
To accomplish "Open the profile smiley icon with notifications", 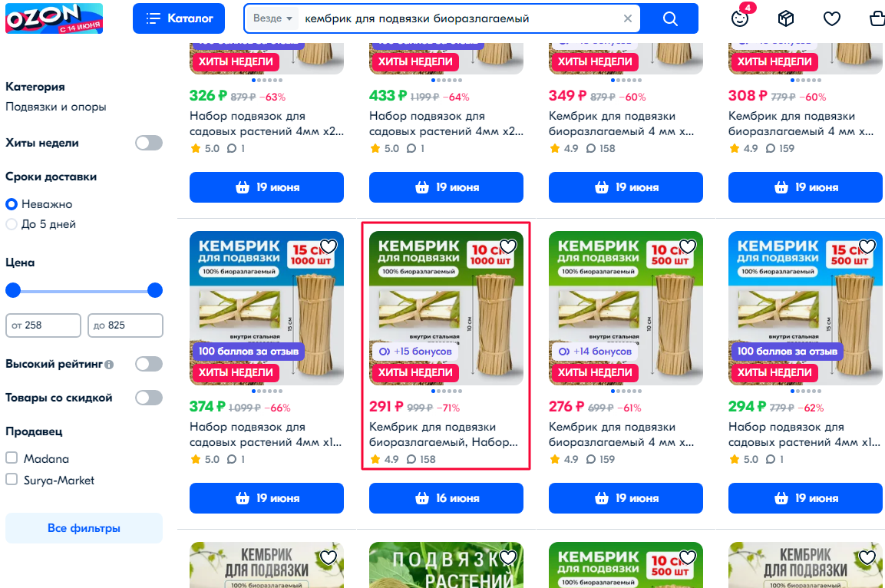I will point(740,18).
